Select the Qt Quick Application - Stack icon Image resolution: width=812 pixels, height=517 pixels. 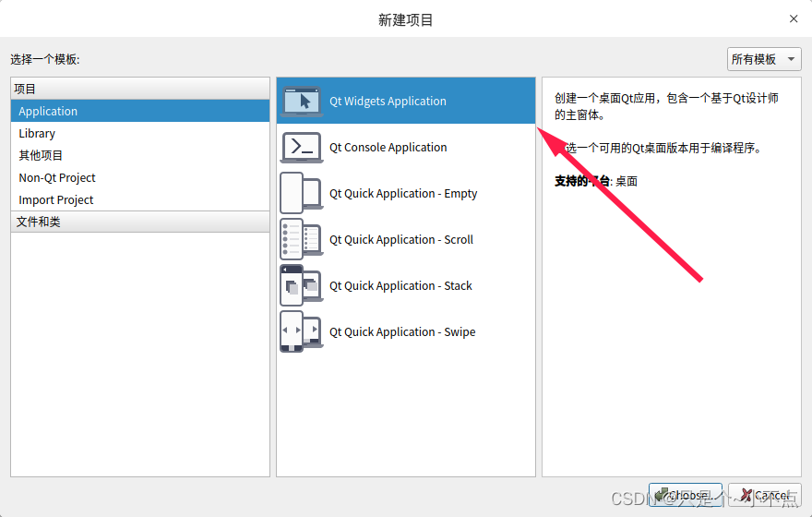click(302, 285)
